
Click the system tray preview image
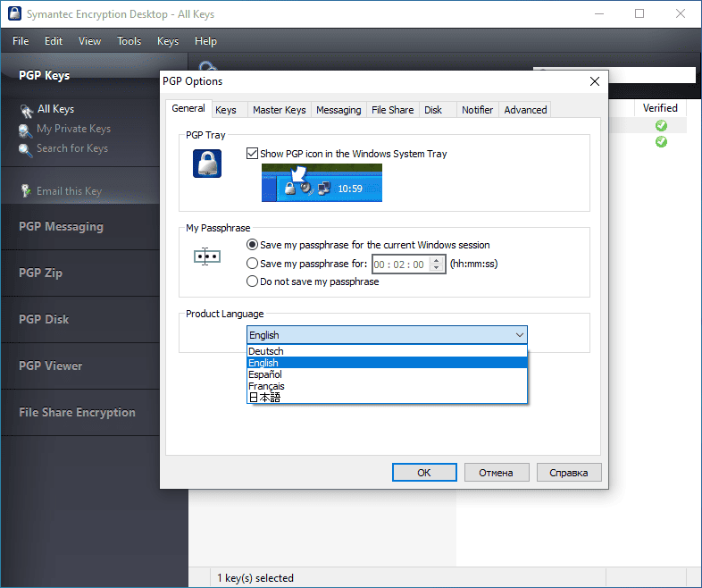[322, 182]
